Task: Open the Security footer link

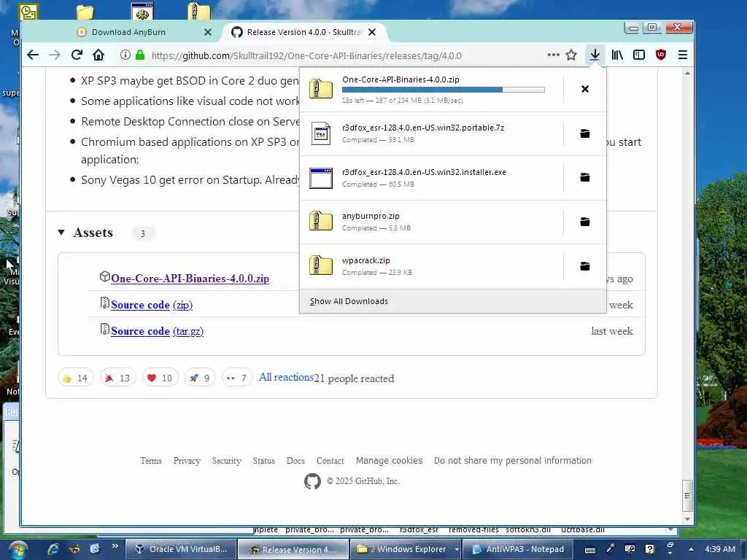Action: click(x=227, y=461)
